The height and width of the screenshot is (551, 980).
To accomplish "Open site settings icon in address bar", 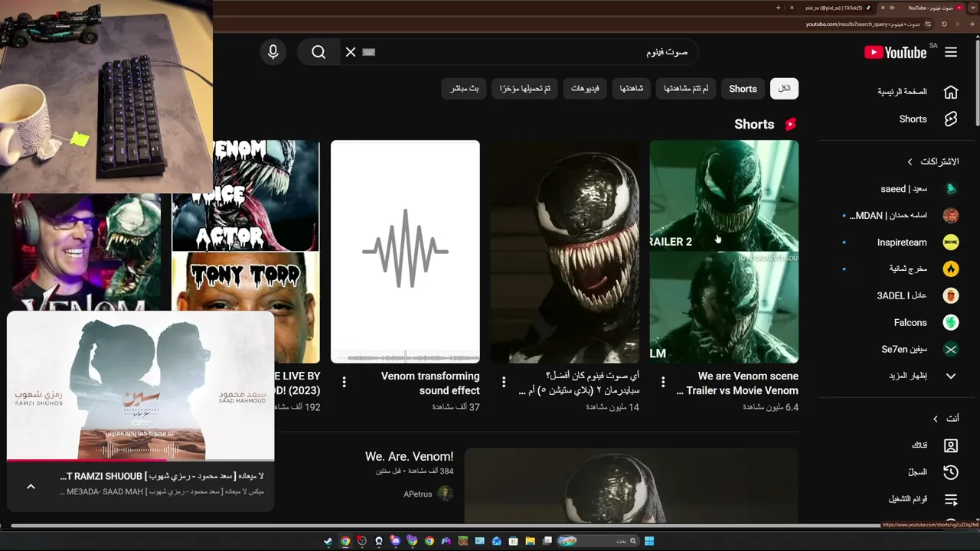I will click(x=928, y=24).
